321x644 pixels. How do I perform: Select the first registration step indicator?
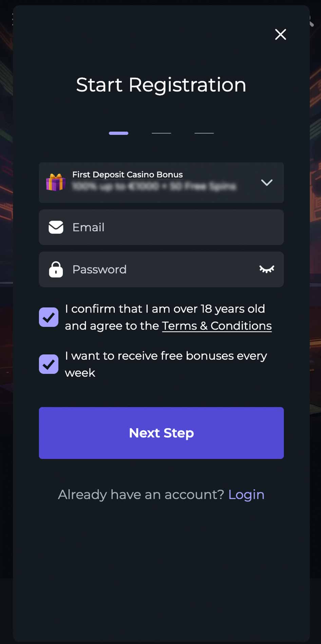[x=118, y=133]
